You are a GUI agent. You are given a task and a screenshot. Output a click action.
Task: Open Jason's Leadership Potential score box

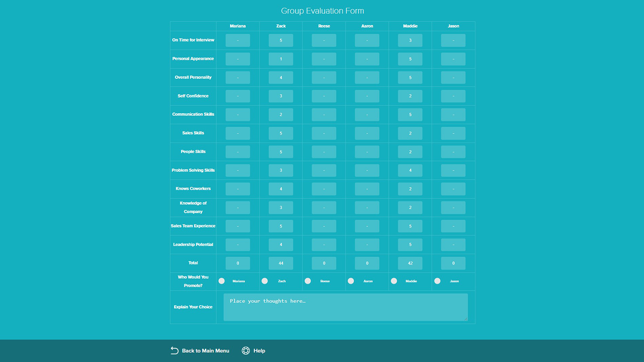pyautogui.click(x=453, y=245)
